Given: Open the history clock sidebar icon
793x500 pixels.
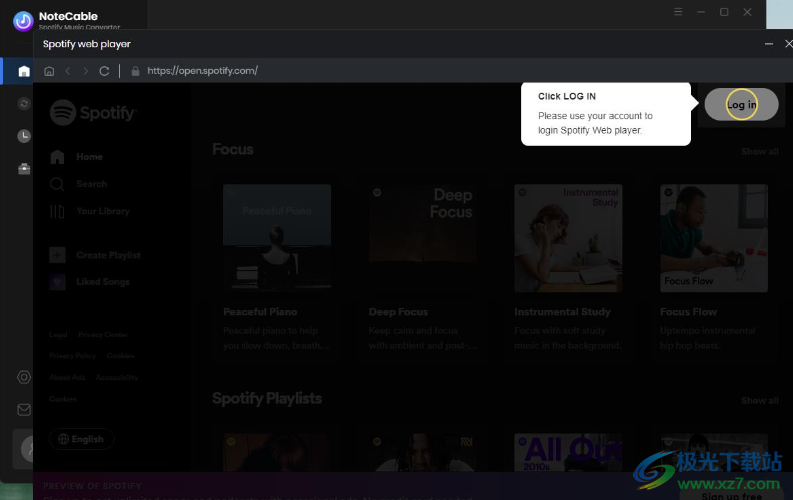Looking at the screenshot, I should point(24,136).
